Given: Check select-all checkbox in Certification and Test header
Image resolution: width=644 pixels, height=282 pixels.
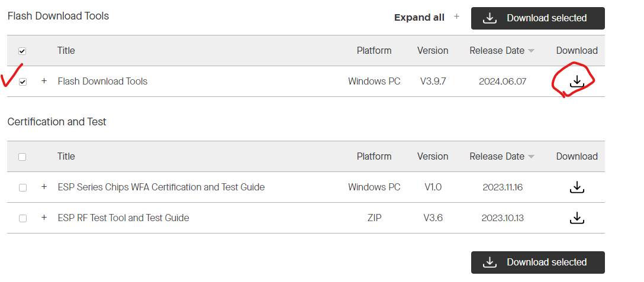Looking at the screenshot, I should click(22, 157).
